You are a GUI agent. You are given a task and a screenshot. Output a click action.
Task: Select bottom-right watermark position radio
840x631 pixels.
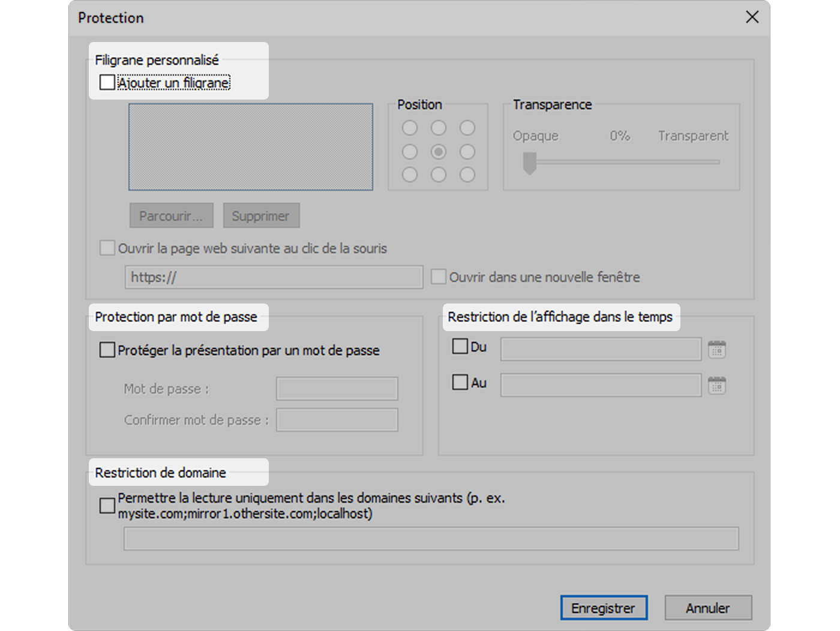pyautogui.click(x=467, y=175)
